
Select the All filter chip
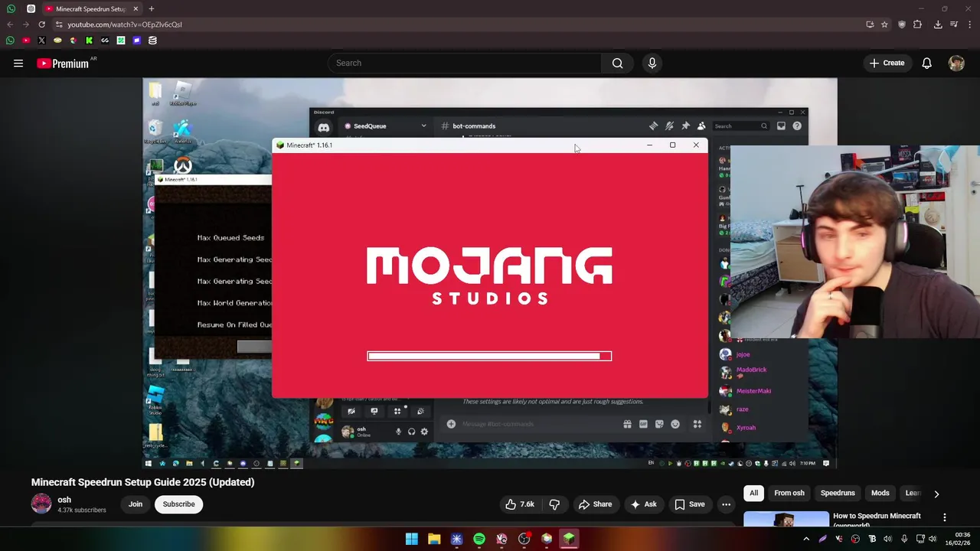(754, 494)
